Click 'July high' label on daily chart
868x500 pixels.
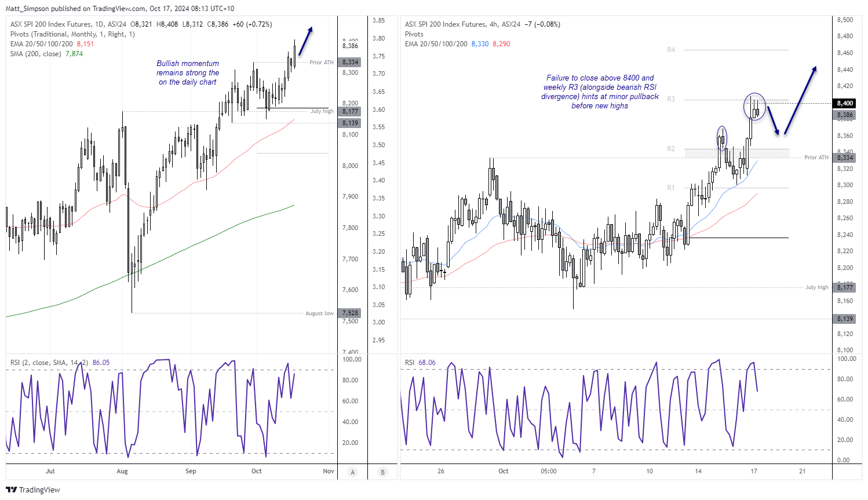pyautogui.click(x=322, y=111)
